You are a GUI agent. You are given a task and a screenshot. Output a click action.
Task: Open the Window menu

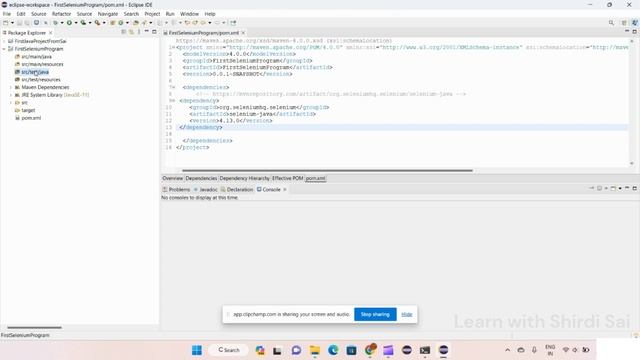[x=189, y=14]
